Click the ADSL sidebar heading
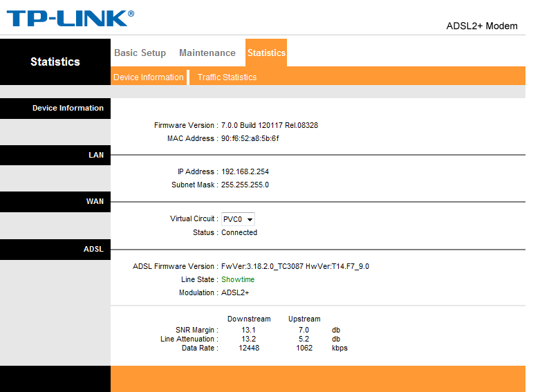The height and width of the screenshot is (392, 549). [93, 249]
